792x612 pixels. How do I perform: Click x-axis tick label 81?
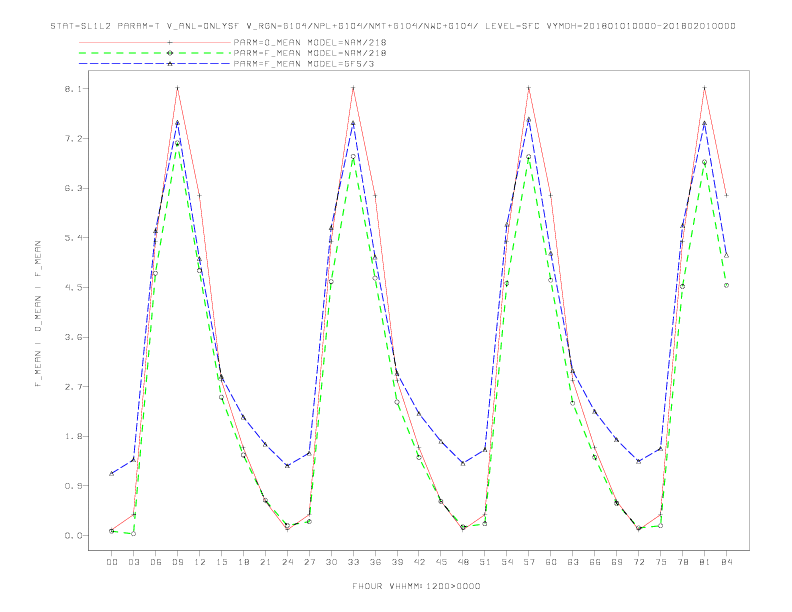click(x=705, y=562)
